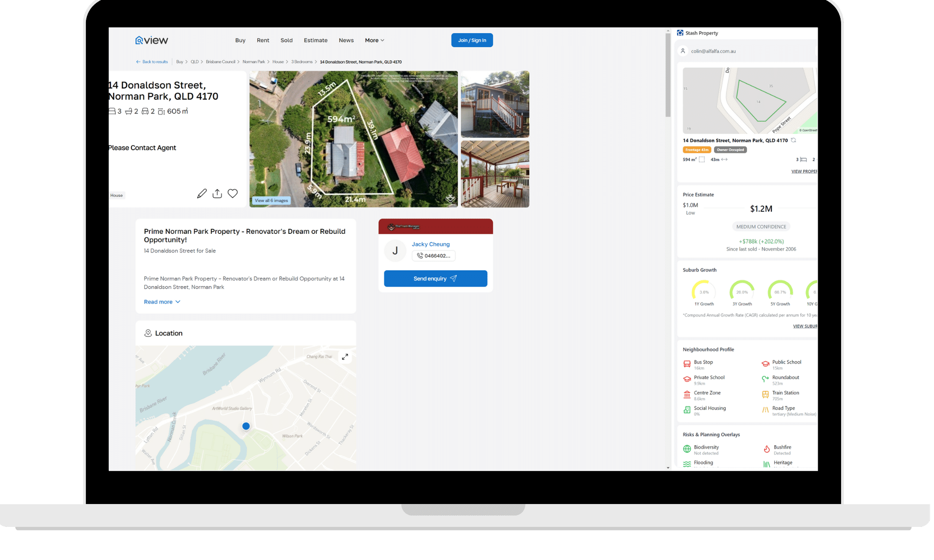Click the scroll down arrow of the scrollbar
This screenshot has height=560, width=934.
tap(668, 468)
